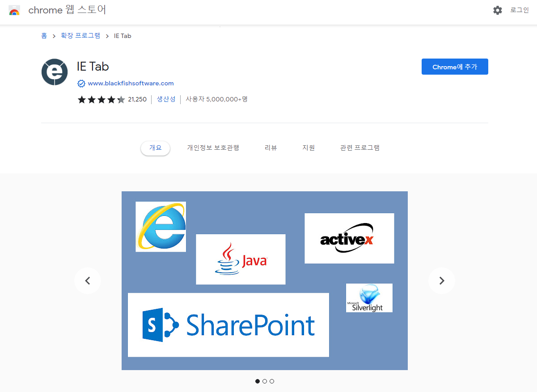Image resolution: width=537 pixels, height=392 pixels.
Task: Click the star rating icons
Action: pos(101,100)
